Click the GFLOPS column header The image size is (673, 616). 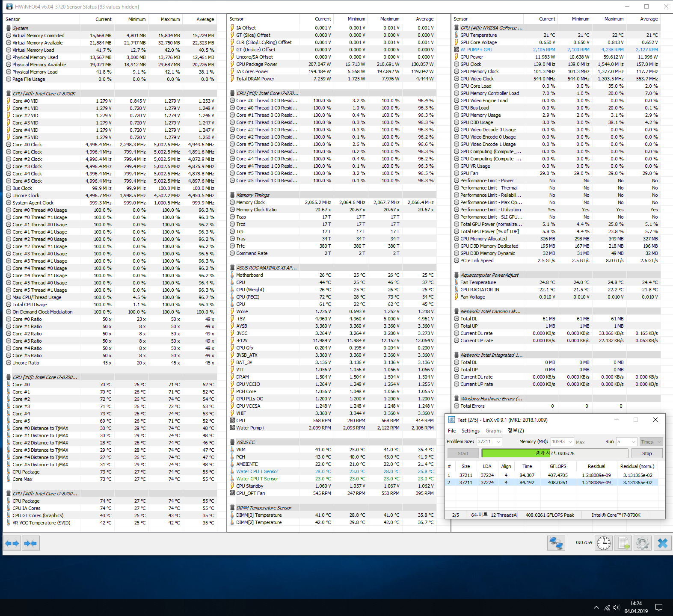point(558,466)
